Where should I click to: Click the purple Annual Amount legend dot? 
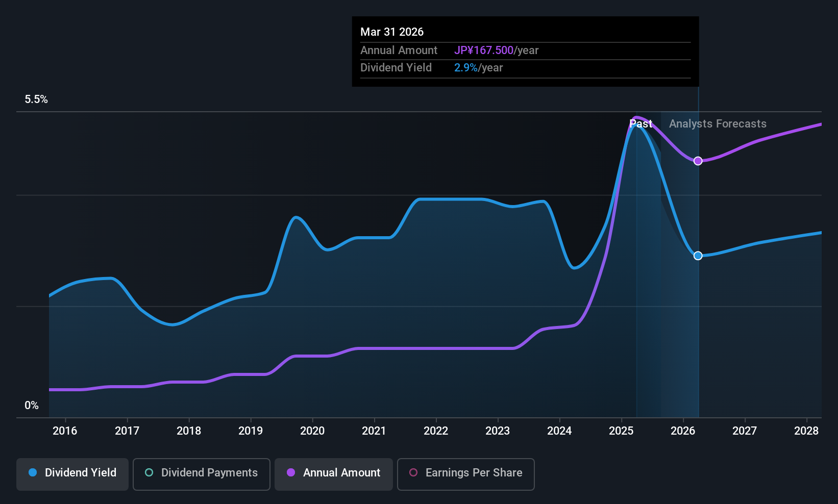click(291, 472)
